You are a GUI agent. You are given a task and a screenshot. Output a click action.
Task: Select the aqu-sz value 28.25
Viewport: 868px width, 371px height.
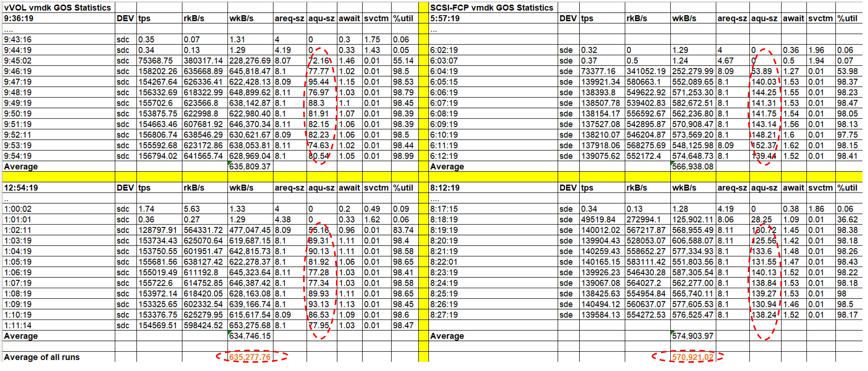(761, 219)
